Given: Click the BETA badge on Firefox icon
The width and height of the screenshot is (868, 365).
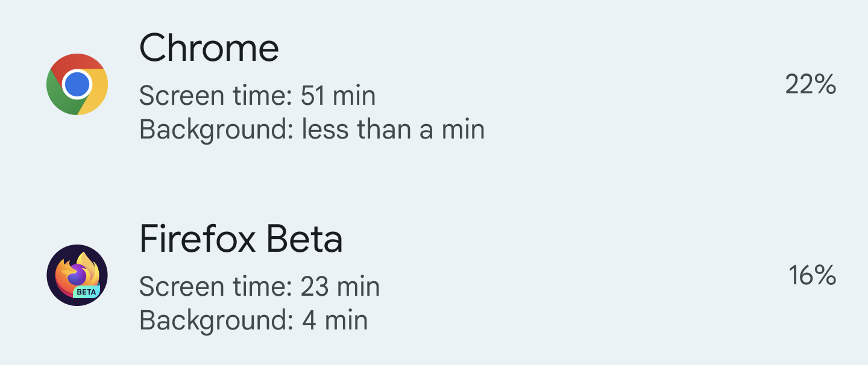Looking at the screenshot, I should [x=86, y=292].
